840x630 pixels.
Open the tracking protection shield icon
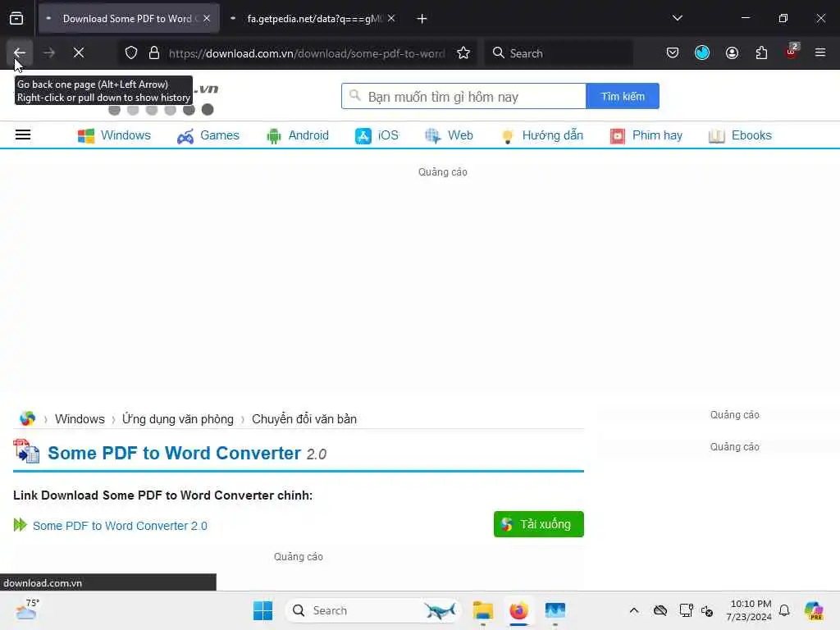(x=131, y=53)
